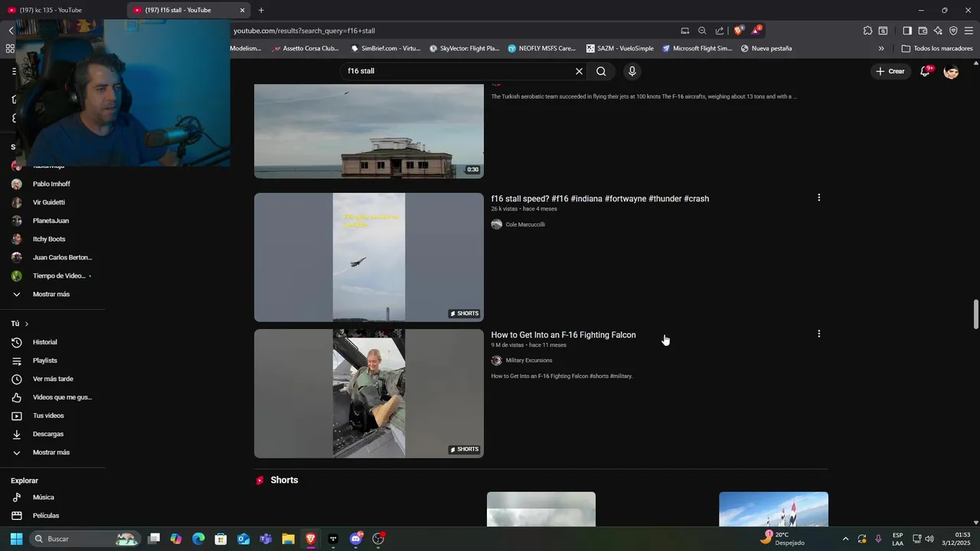Open 'Todos los marcadores' bookmarks folder
This screenshot has width=980, height=551.
937,48
